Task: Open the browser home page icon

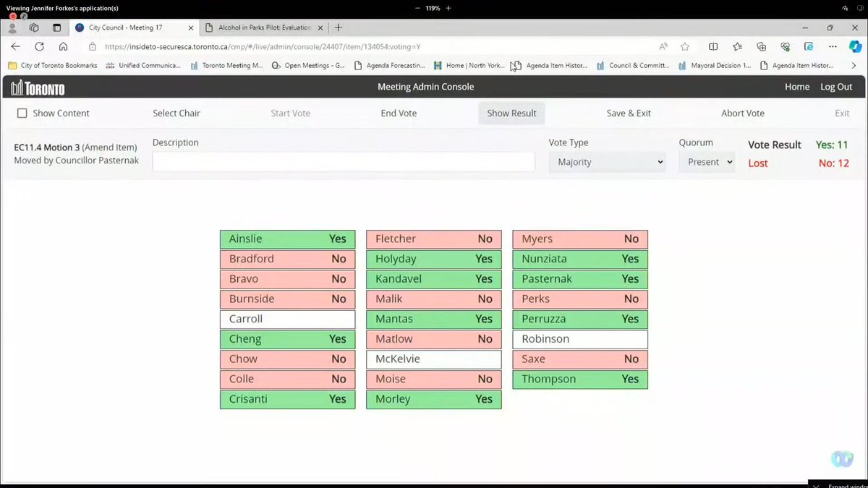Action: click(x=63, y=46)
